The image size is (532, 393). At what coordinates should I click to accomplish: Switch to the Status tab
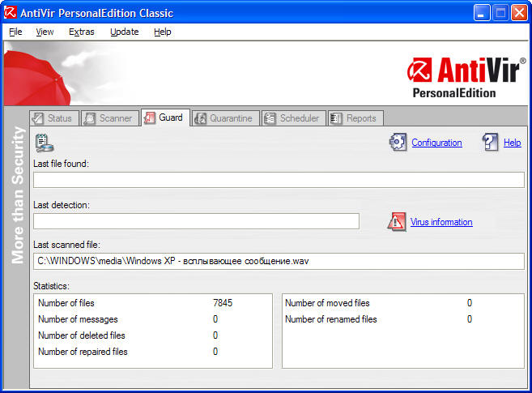[x=54, y=118]
